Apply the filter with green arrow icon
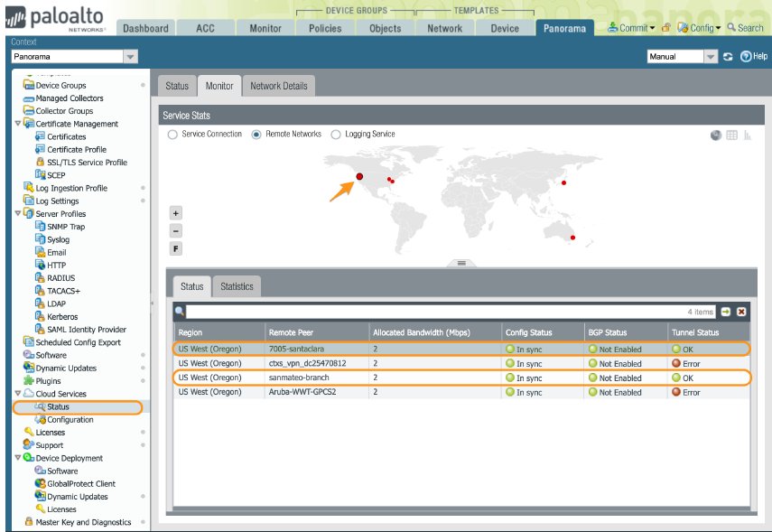 point(726,312)
